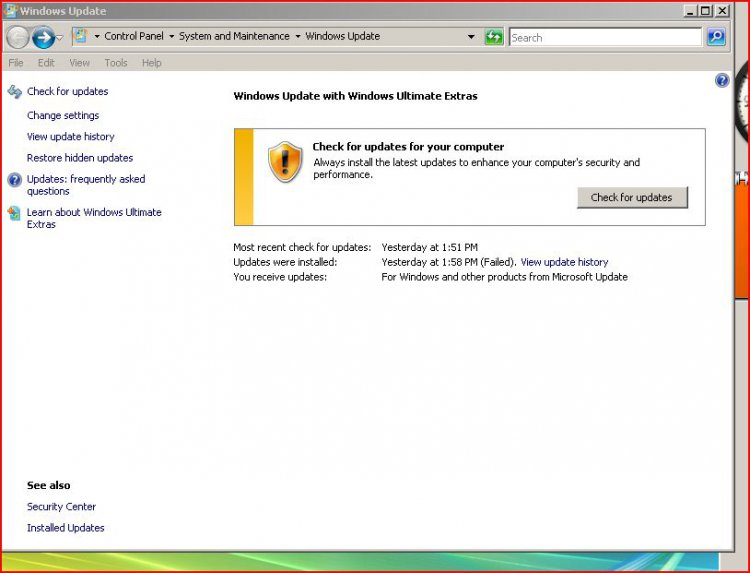The width and height of the screenshot is (750, 573).
Task: Expand the arrow before System and Maintenance
Action: (x=171, y=36)
